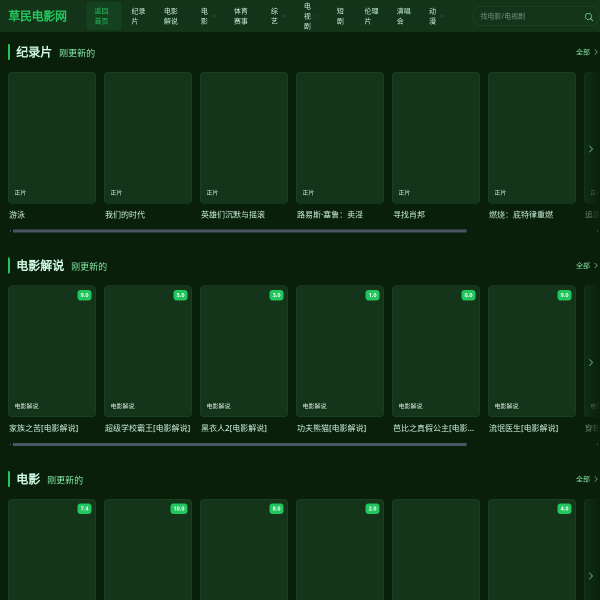Click the 纪录片 carousel horizontal scrollbar

click(x=240, y=231)
